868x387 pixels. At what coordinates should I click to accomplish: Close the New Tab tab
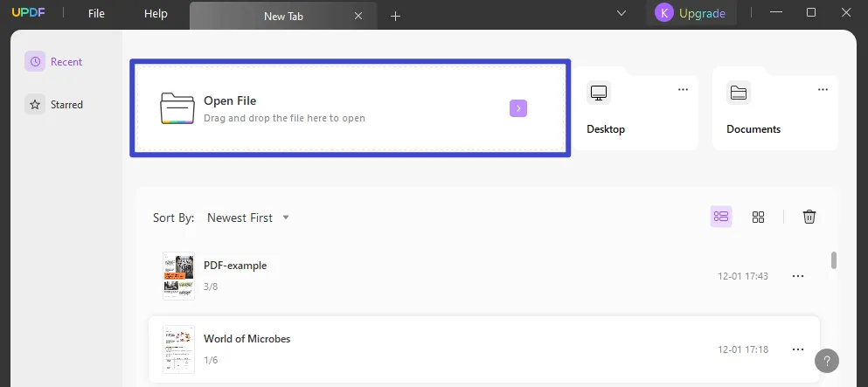point(358,16)
